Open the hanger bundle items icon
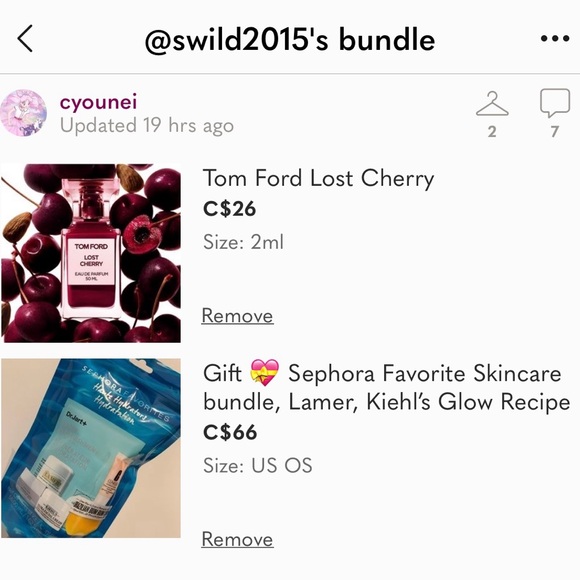This screenshot has width=580, height=580. click(492, 104)
